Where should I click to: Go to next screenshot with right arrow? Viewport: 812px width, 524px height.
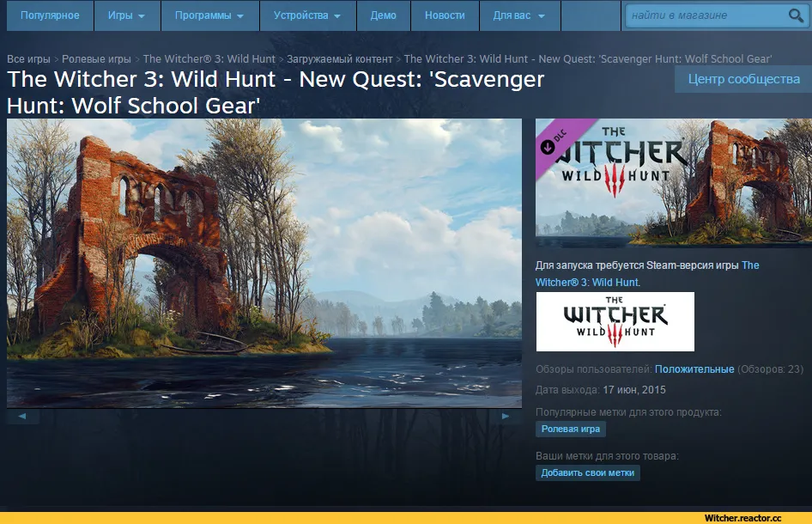pos(506,417)
